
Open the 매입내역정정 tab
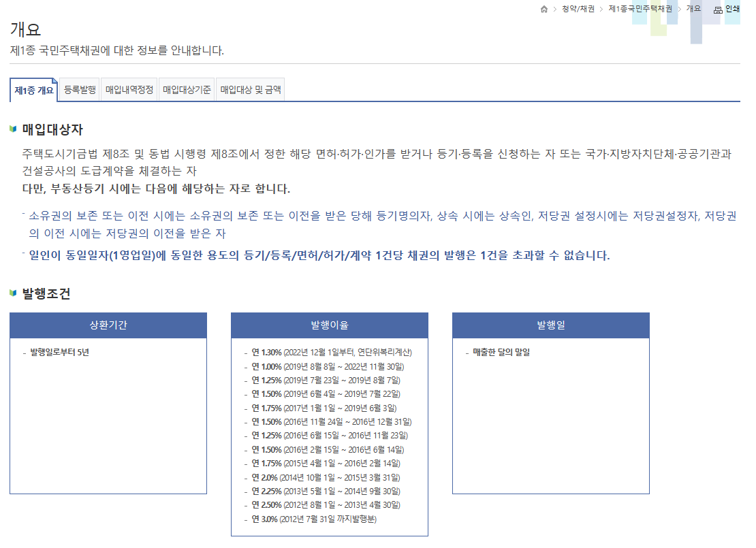click(131, 88)
